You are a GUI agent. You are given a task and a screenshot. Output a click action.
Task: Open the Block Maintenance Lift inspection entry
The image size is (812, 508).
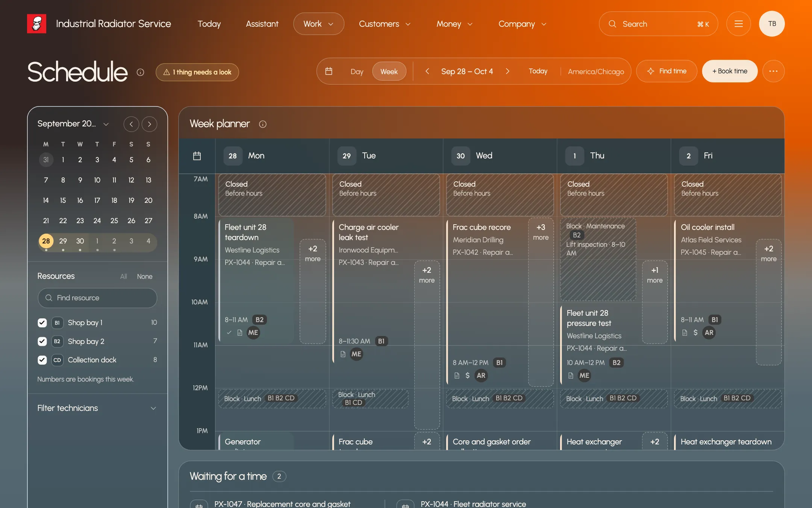598,259
